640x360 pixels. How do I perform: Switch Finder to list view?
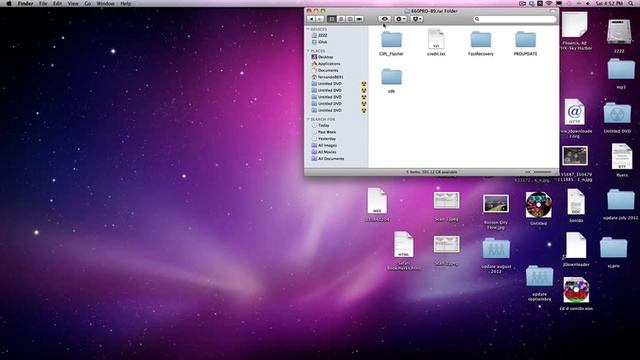pos(341,19)
